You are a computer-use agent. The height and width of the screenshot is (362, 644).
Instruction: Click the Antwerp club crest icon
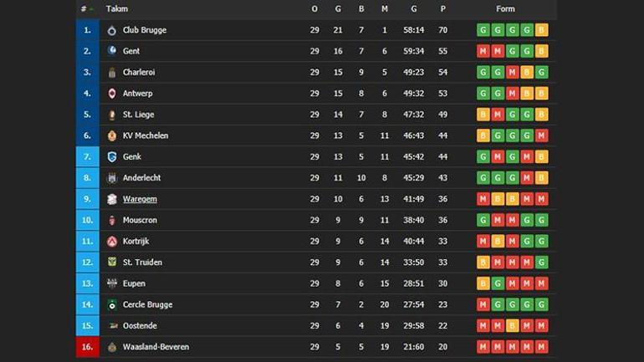point(112,94)
